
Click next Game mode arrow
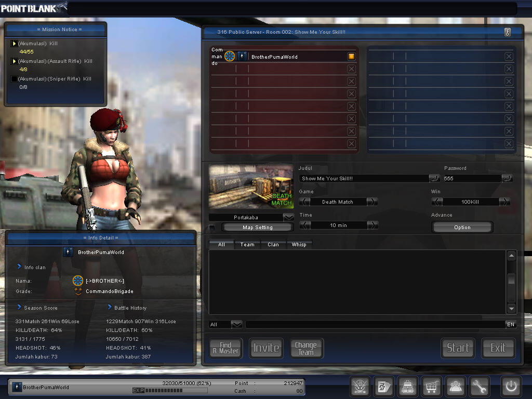[x=372, y=202]
